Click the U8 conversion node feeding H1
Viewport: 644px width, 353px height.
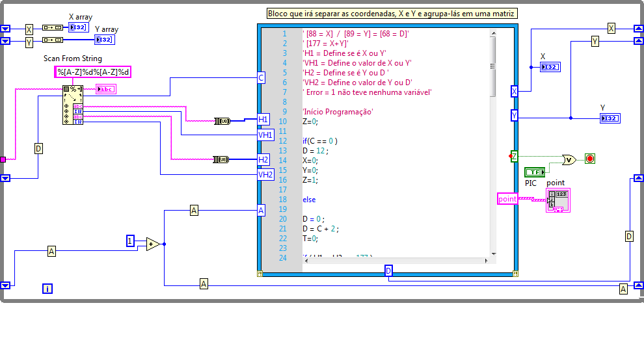coord(222,120)
